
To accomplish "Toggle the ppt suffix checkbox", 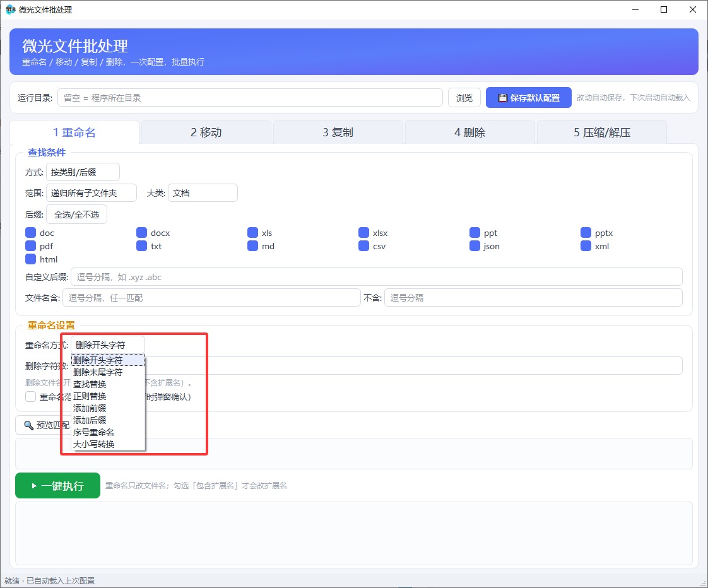I will (x=475, y=233).
